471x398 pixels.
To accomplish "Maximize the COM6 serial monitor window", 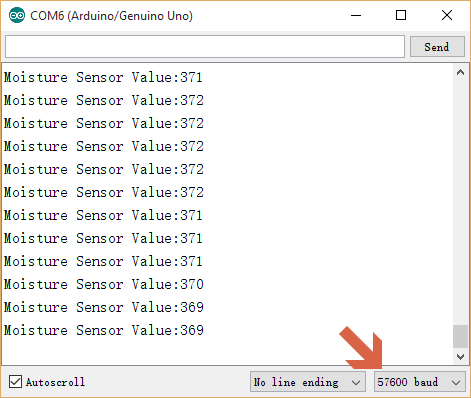I will (401, 15).
